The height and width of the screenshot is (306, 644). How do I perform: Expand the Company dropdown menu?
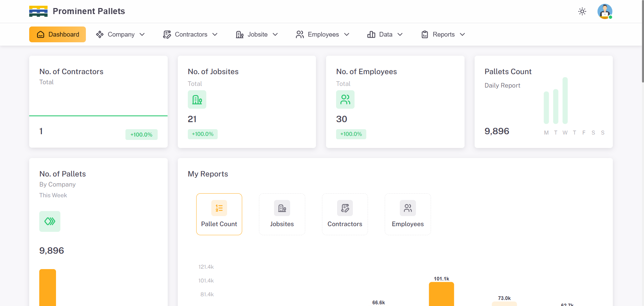pos(120,35)
